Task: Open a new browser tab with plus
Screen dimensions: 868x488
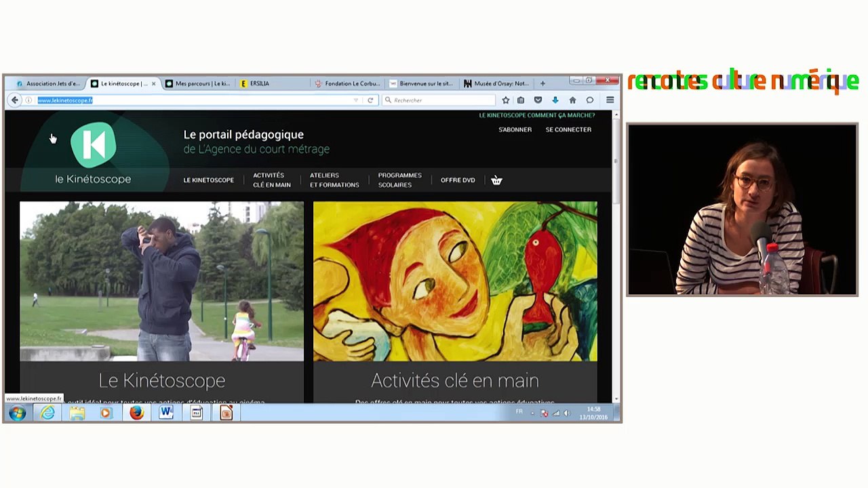Action: (x=542, y=83)
